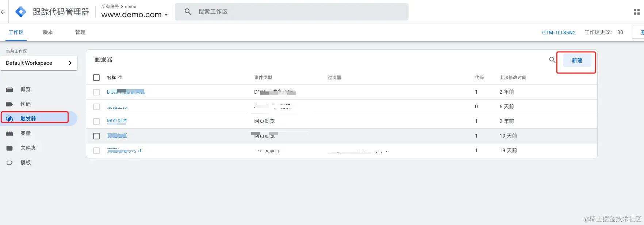Toggle the select-all checkbox in header
The image size is (644, 225).
pyautogui.click(x=96, y=78)
